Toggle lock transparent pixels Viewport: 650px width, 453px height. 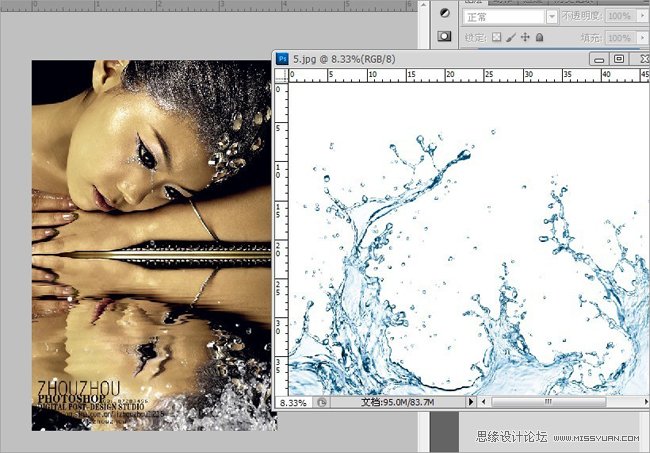496,37
